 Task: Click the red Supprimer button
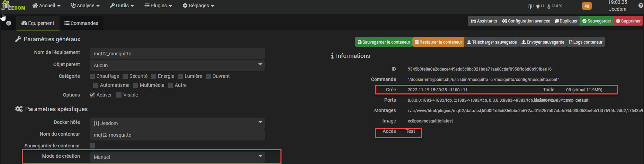pos(628,21)
